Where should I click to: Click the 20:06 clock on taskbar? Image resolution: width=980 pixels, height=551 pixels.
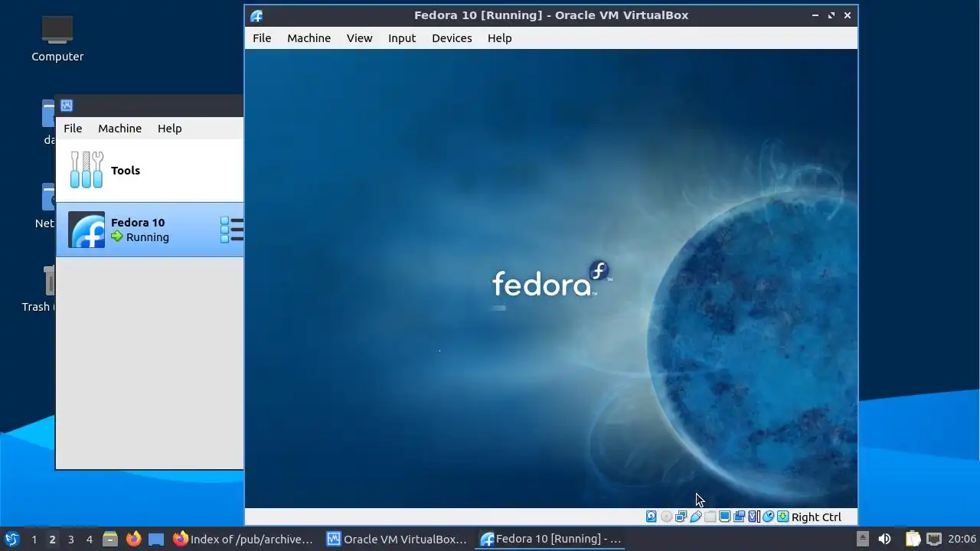tap(962, 539)
